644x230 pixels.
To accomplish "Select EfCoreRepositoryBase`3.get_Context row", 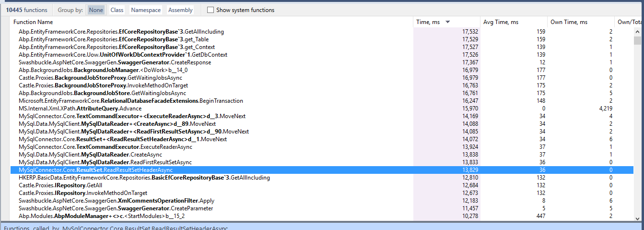I will click(x=322, y=47).
